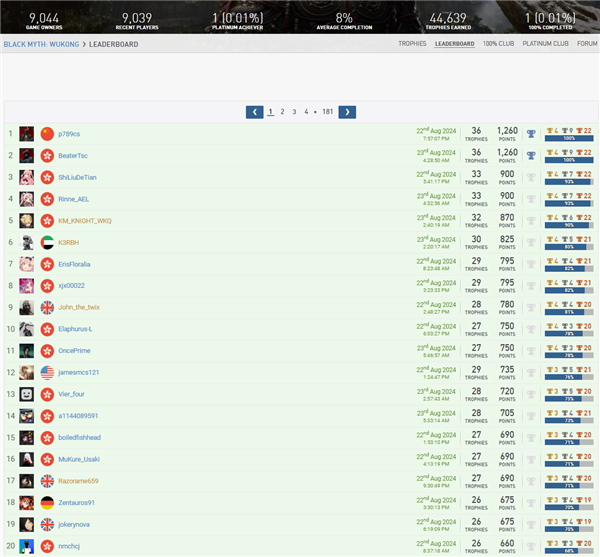Screen dimensions: 600x557
Task: Go to leaderboard page 4
Action: [x=306, y=112]
